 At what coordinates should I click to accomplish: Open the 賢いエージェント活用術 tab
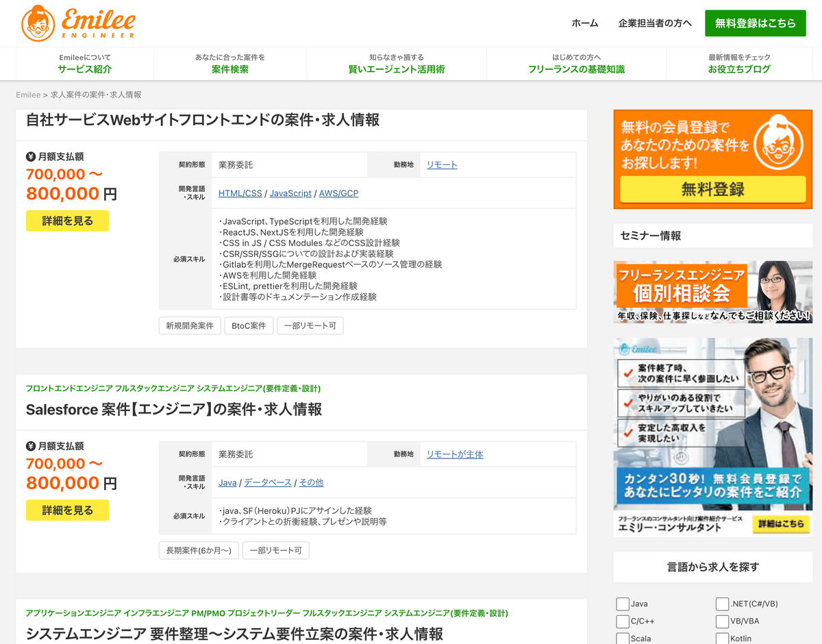click(397, 64)
